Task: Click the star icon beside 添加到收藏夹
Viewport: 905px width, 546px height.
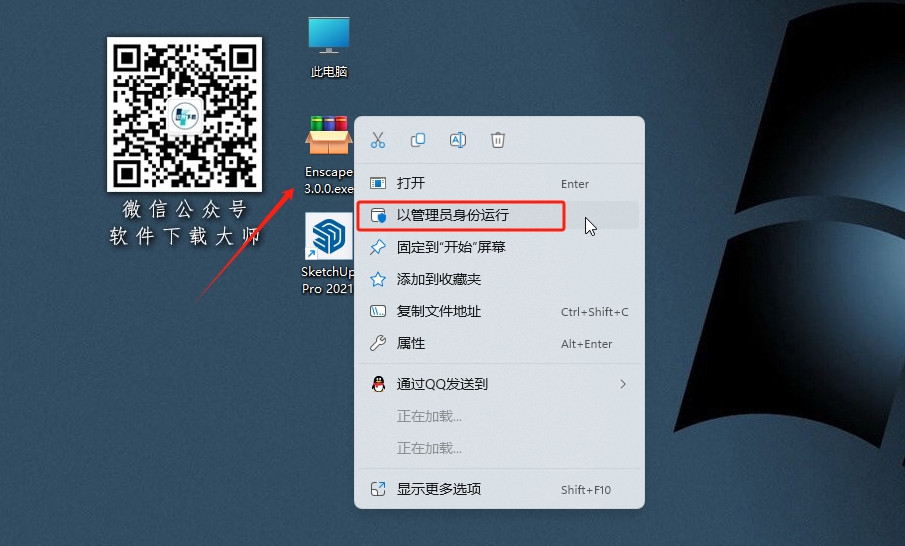Action: tap(378, 279)
